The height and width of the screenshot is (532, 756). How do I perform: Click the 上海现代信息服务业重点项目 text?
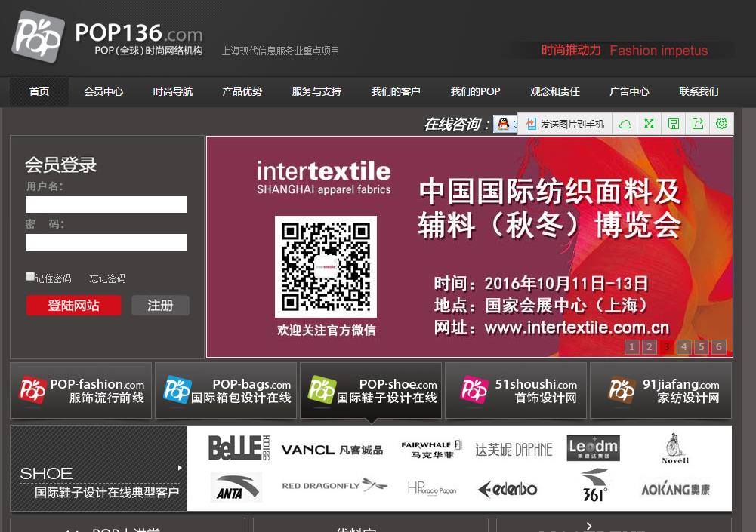280,51
